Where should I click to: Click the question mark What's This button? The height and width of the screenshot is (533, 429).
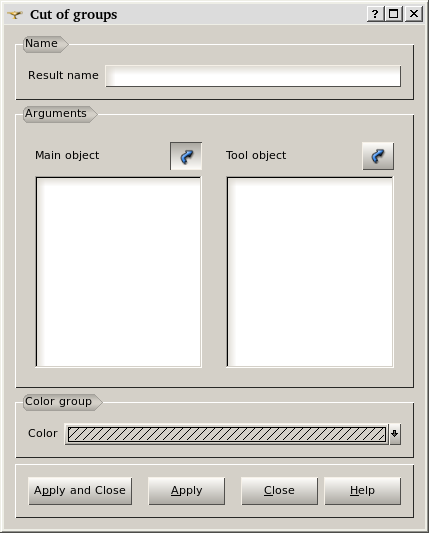[375, 14]
